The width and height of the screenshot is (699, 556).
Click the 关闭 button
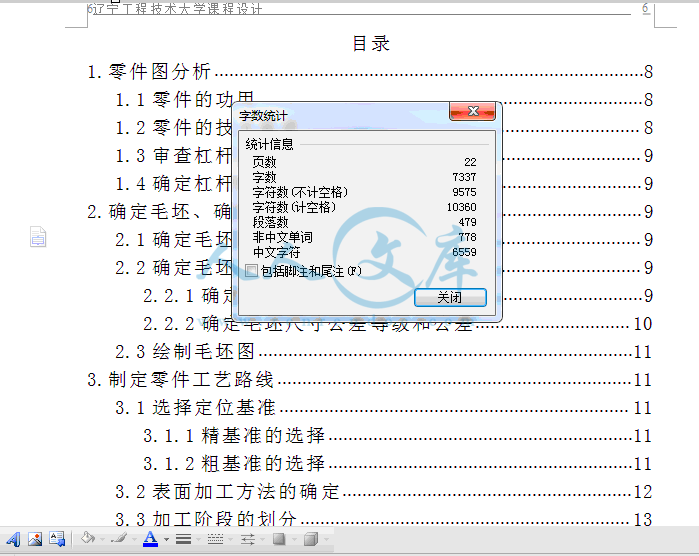pyautogui.click(x=450, y=297)
